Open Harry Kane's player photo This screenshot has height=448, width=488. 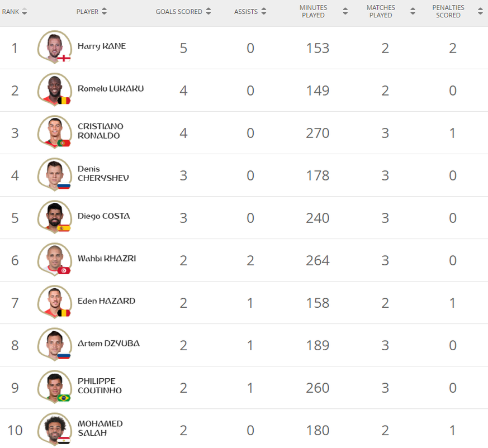tap(55, 47)
